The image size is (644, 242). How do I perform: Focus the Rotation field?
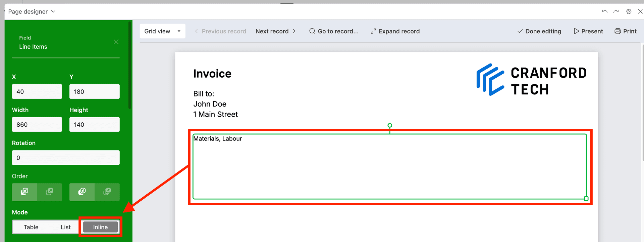click(x=66, y=158)
